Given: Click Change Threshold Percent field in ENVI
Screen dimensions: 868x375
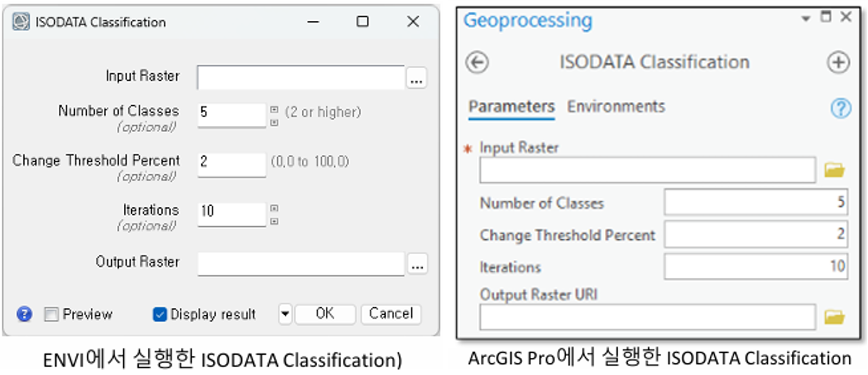Looking at the screenshot, I should click(232, 163).
